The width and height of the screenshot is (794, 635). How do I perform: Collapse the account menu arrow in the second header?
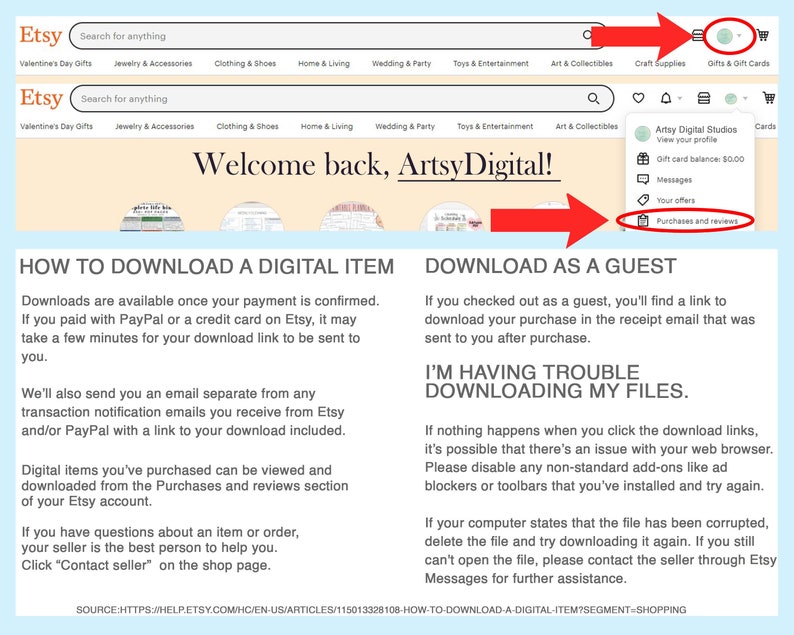[745, 99]
